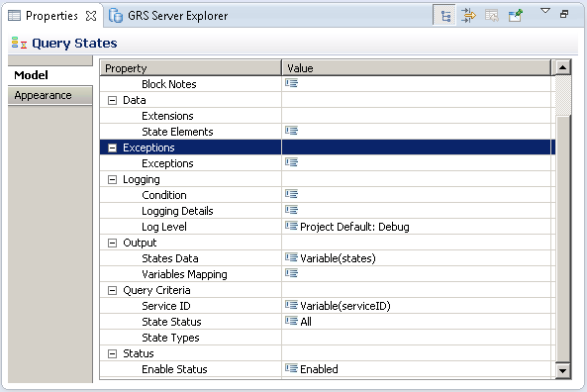Screen dimensions: 587x392
Task: Click the Exceptions child row value icon
Action: click(x=291, y=162)
